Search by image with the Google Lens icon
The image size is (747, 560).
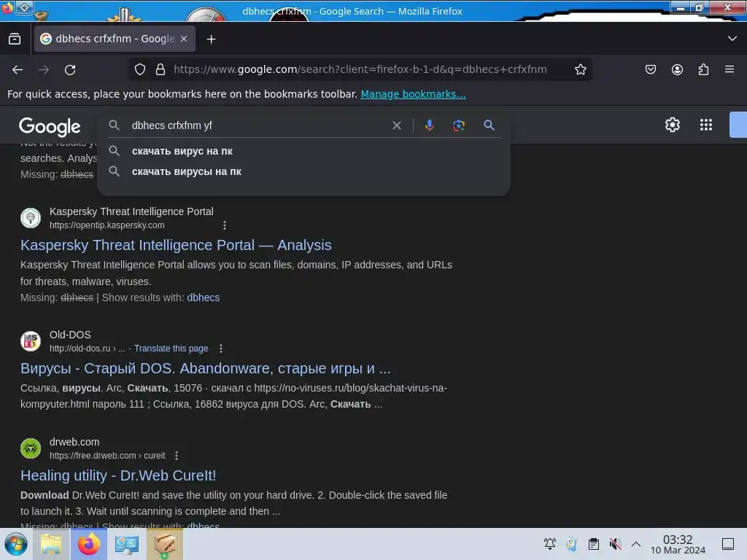458,125
